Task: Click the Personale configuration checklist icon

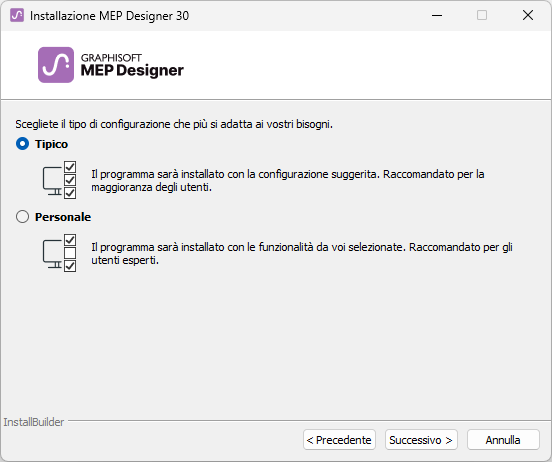Action: [x=59, y=253]
